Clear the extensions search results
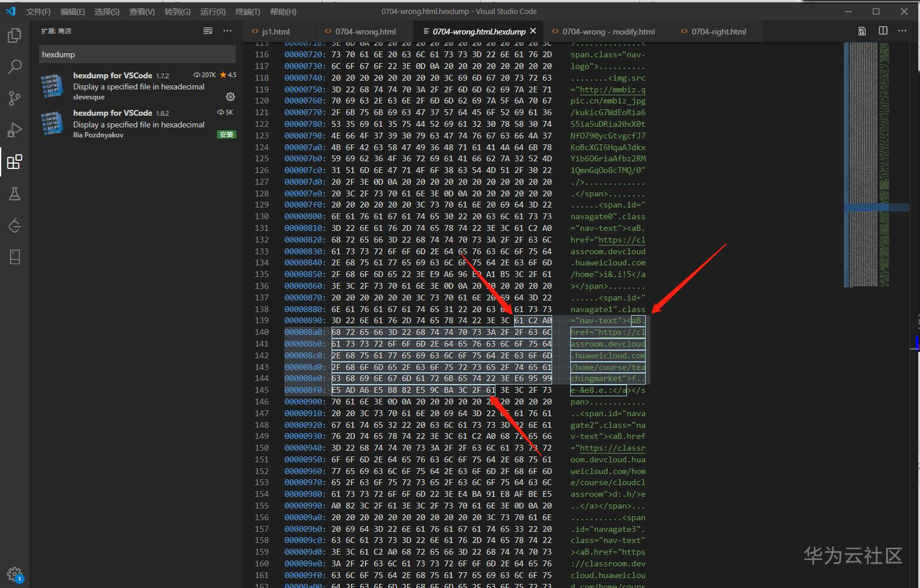Screen dimensions: 920x588 click(208, 31)
